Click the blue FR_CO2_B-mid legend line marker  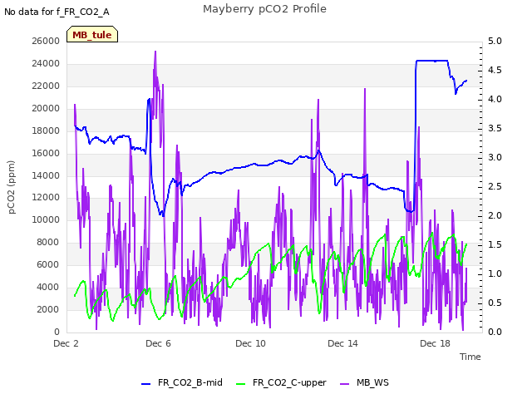145,384
